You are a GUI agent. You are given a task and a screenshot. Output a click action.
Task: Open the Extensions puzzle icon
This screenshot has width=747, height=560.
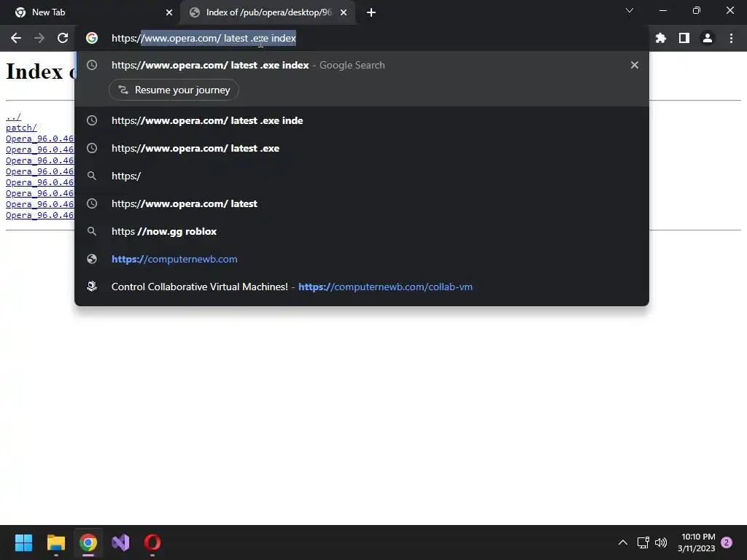click(661, 38)
